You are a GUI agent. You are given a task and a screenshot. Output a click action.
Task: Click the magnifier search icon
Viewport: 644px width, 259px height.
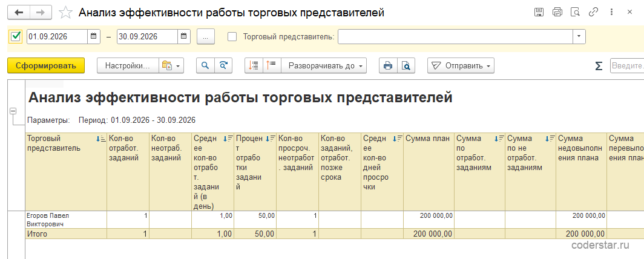pyautogui.click(x=205, y=66)
